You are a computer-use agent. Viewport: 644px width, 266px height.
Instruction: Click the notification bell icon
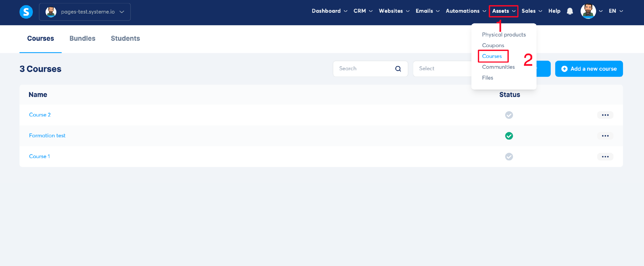(570, 11)
